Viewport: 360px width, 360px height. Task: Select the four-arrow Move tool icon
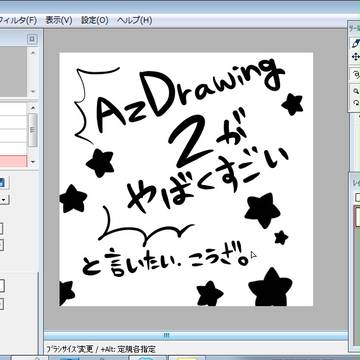point(356,57)
